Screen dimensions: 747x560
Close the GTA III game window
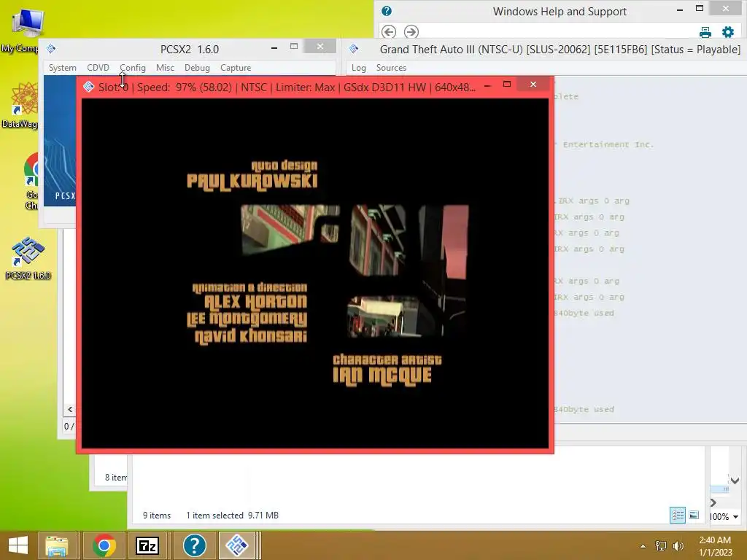(x=533, y=85)
